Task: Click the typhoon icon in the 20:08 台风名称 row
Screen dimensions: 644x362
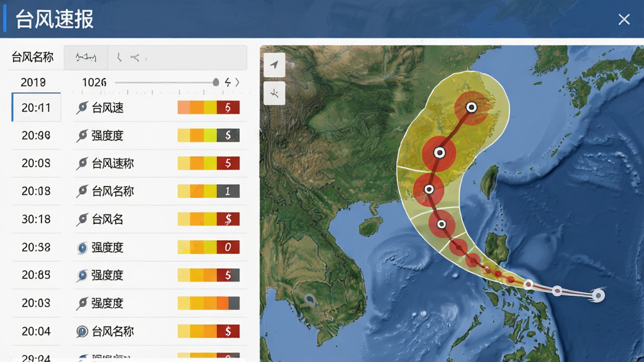Action: coord(82,191)
